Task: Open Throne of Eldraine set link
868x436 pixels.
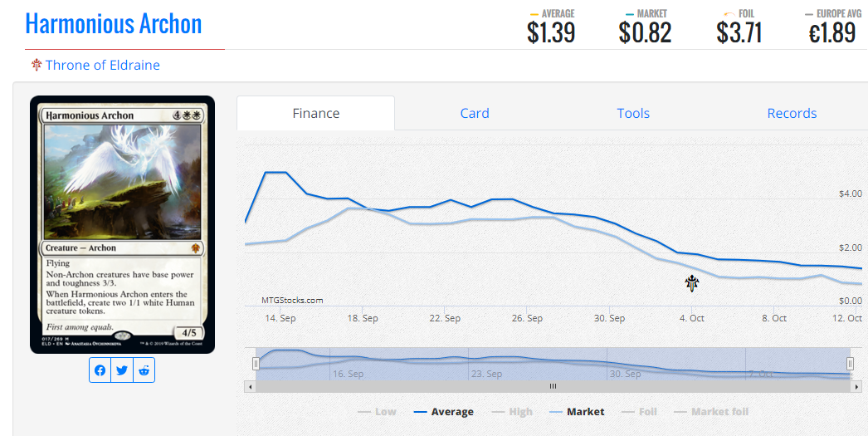Action: click(102, 65)
